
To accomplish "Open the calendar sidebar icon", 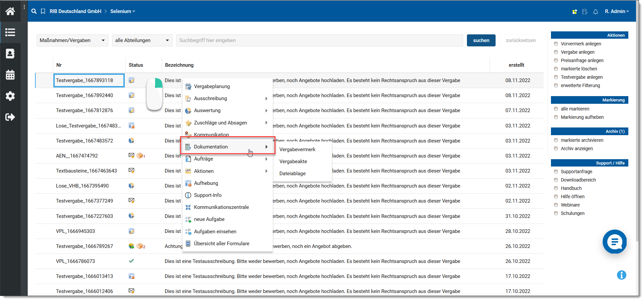I will point(10,75).
